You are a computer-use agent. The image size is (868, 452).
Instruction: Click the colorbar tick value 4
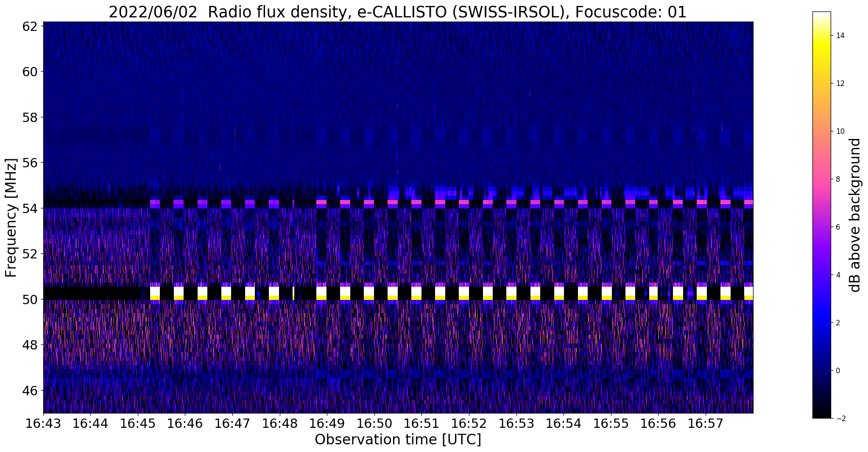(837, 275)
